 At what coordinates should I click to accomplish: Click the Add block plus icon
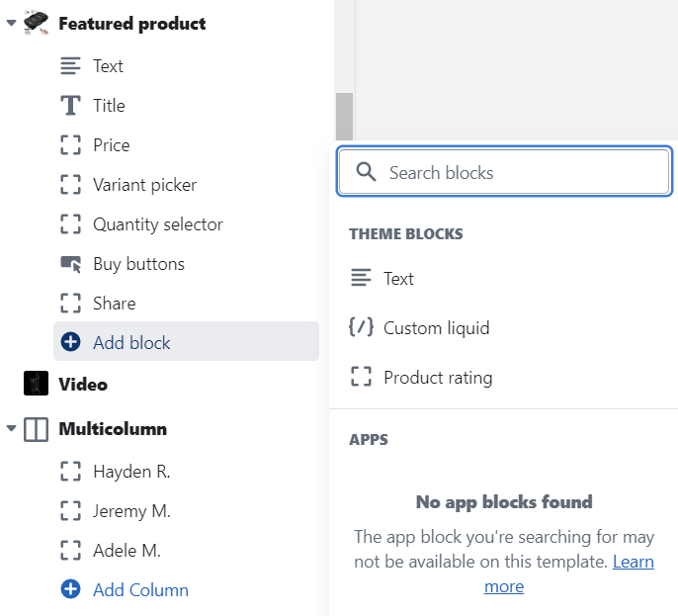click(70, 343)
